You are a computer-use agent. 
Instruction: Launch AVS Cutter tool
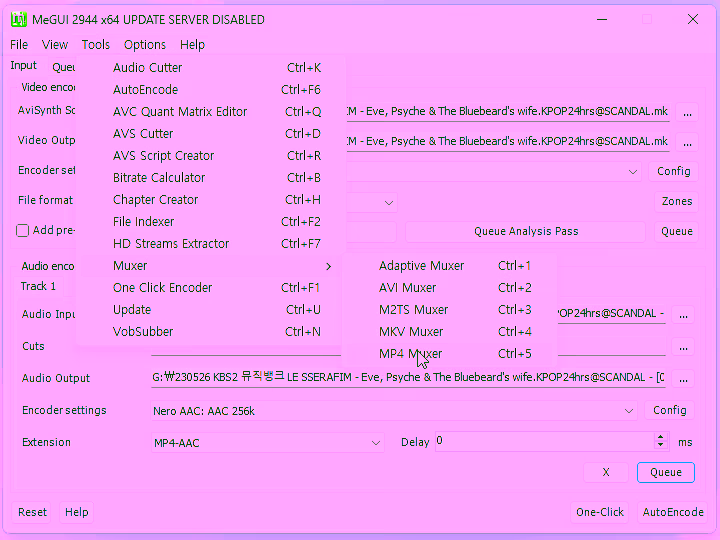(x=208, y=134)
